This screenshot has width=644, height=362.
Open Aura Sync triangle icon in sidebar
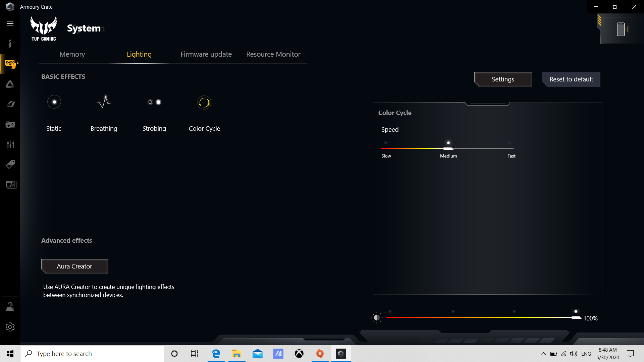tap(10, 84)
